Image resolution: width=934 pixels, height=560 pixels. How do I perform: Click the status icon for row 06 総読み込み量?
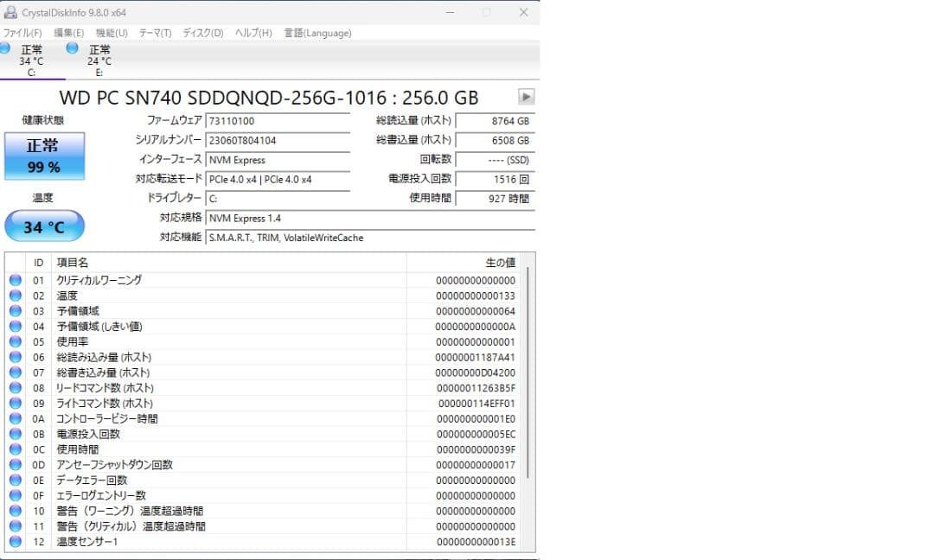[x=16, y=357]
